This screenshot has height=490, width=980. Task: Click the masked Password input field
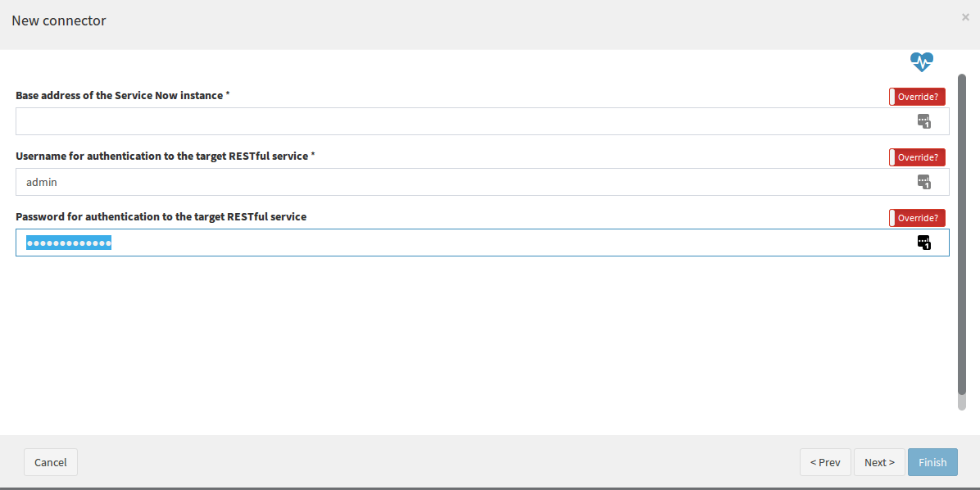483,243
